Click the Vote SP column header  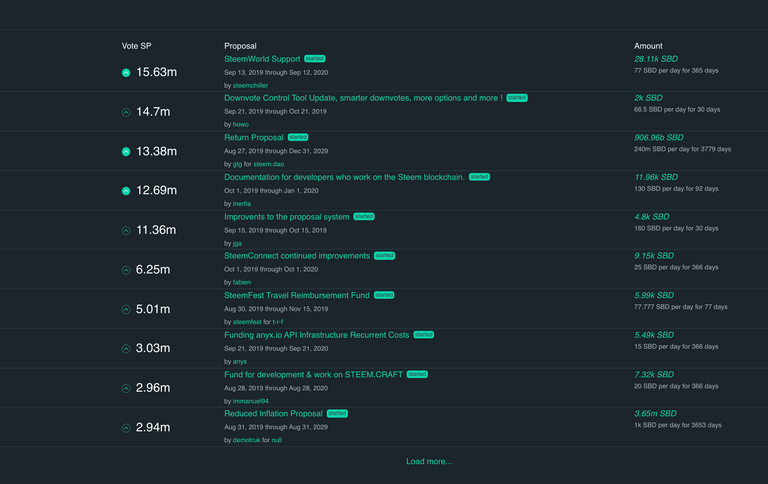coord(137,46)
